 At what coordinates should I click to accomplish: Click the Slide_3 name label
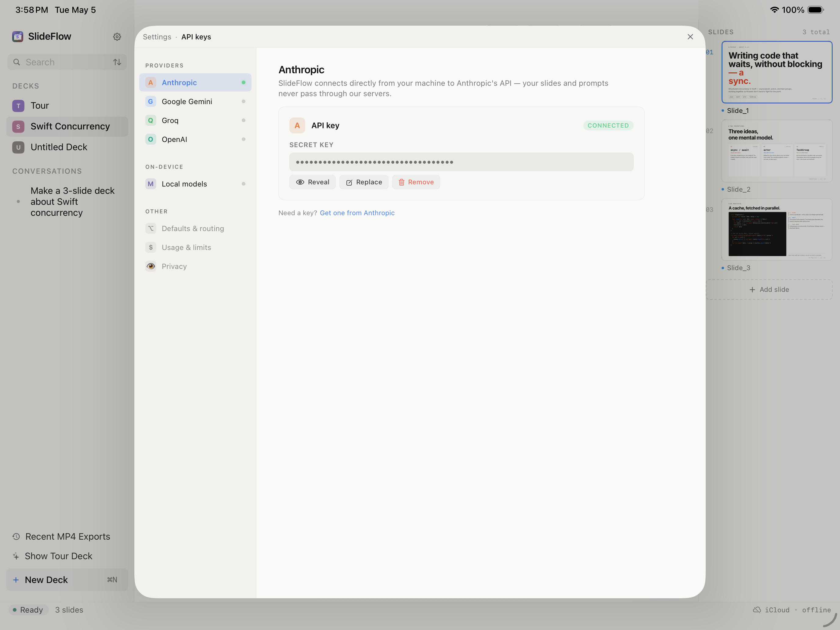[739, 268]
